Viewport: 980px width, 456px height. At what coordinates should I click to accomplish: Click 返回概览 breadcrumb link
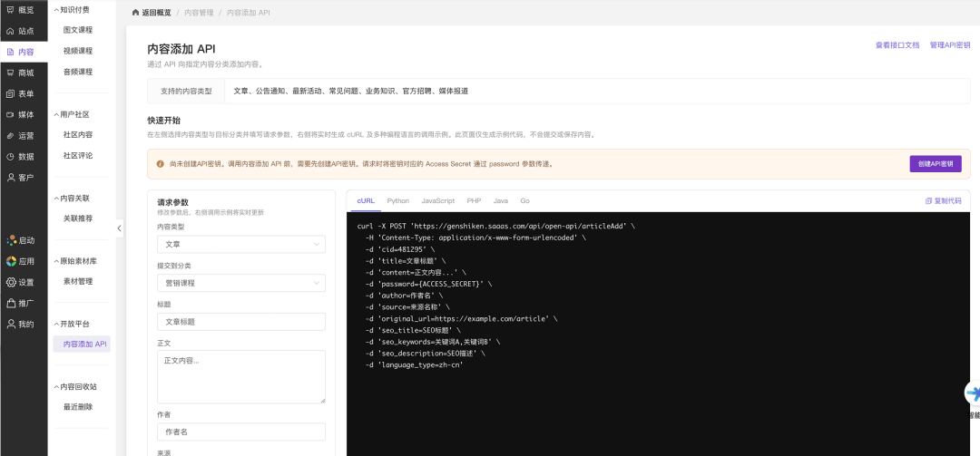pyautogui.click(x=156, y=13)
